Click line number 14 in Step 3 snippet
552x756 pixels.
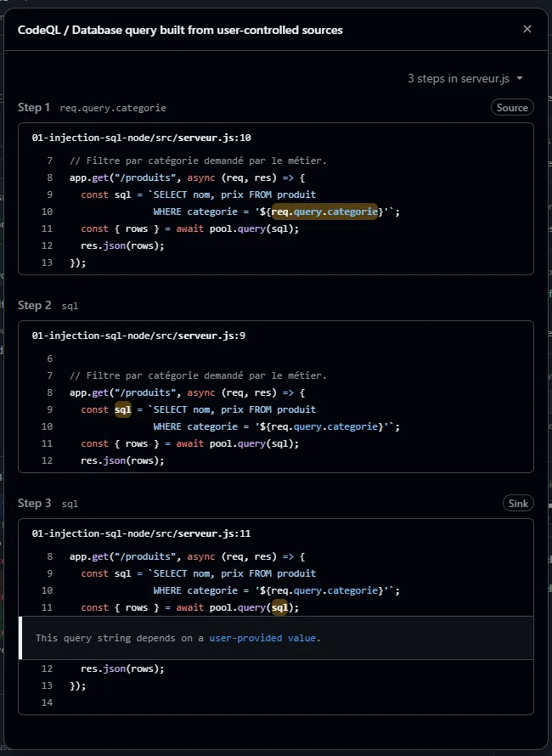click(x=47, y=702)
